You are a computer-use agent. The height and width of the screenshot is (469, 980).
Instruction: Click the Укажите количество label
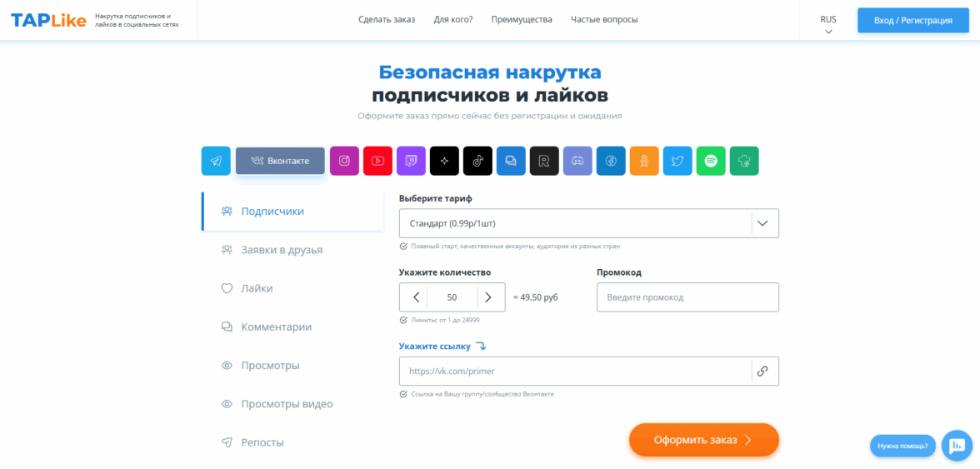pyautogui.click(x=445, y=272)
